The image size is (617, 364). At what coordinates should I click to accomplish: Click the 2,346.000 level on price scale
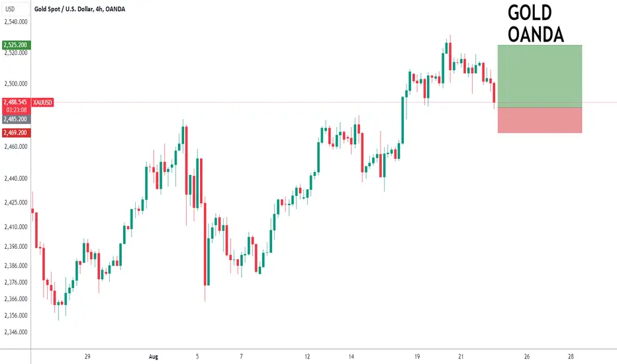click(x=16, y=332)
